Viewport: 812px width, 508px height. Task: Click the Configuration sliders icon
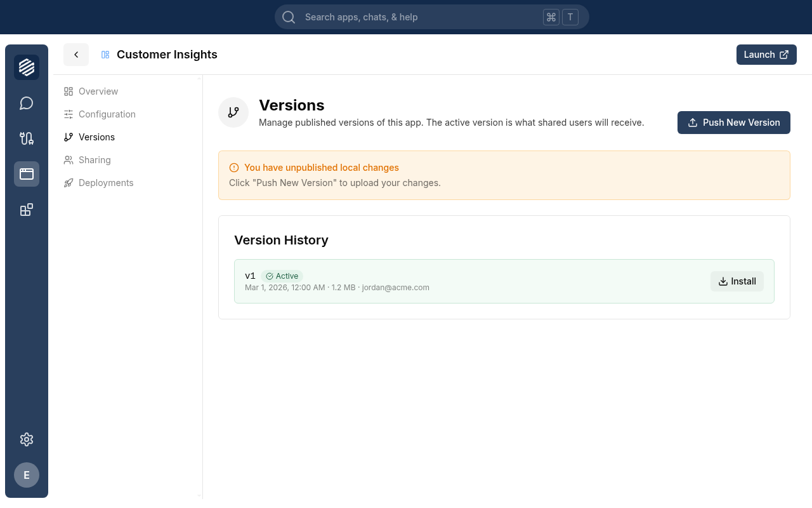click(x=69, y=114)
